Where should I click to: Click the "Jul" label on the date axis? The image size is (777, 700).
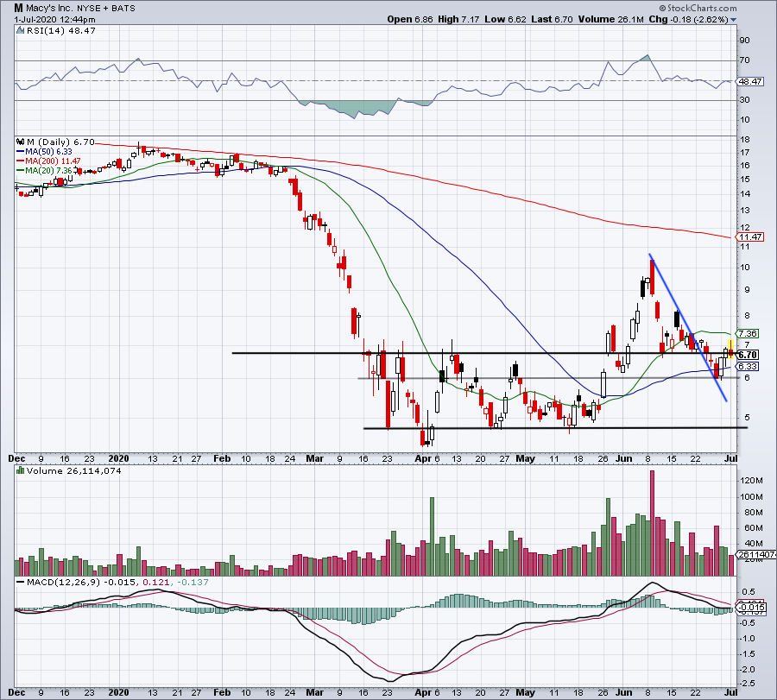[729, 459]
